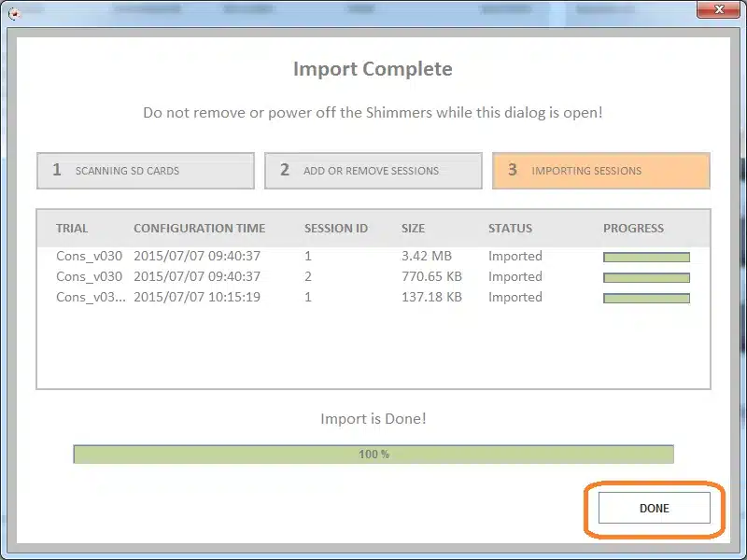Click progress bar of 770.65 KB session
The image size is (747, 560).
(x=646, y=277)
